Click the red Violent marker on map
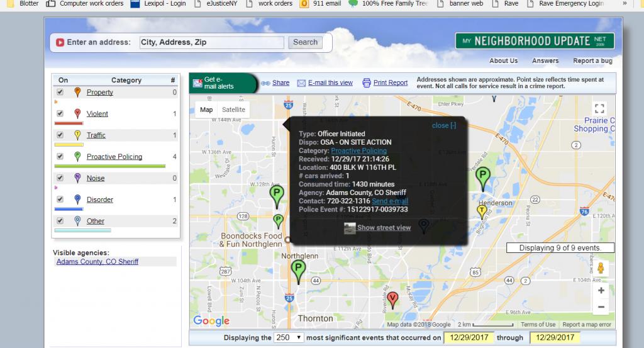The width and height of the screenshot is (644, 348). pyautogui.click(x=392, y=298)
